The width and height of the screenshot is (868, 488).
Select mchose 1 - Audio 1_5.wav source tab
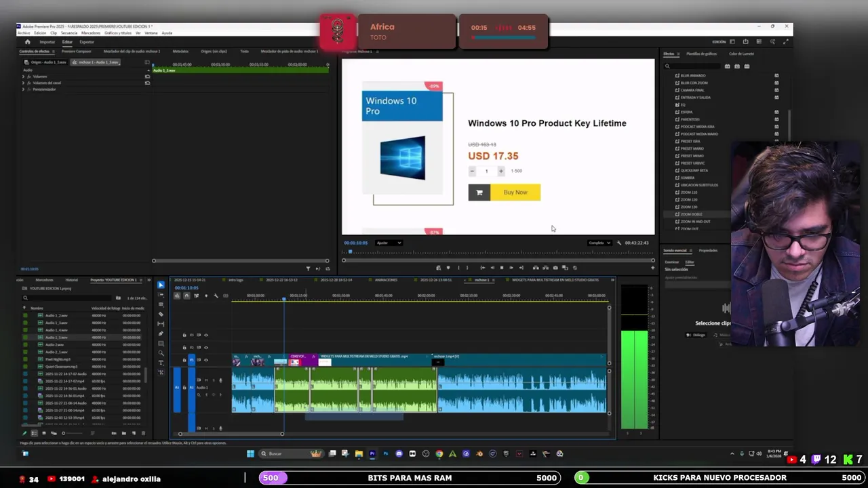pos(95,62)
